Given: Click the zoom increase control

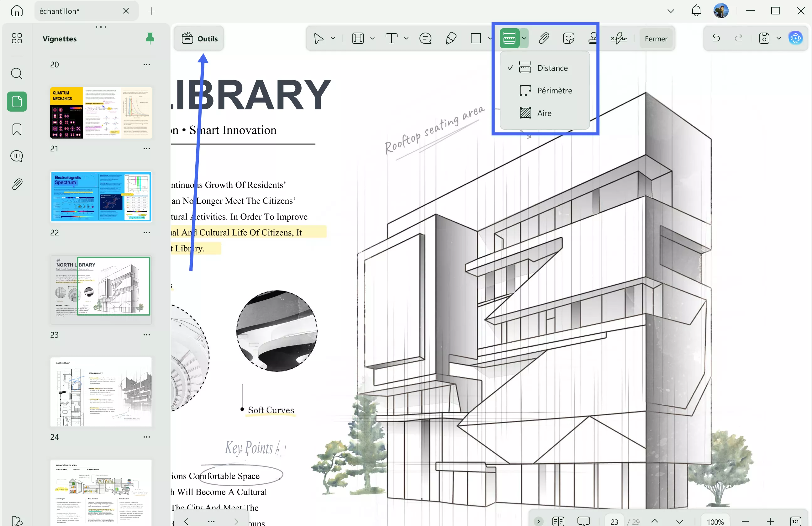Looking at the screenshot, I should [x=770, y=521].
